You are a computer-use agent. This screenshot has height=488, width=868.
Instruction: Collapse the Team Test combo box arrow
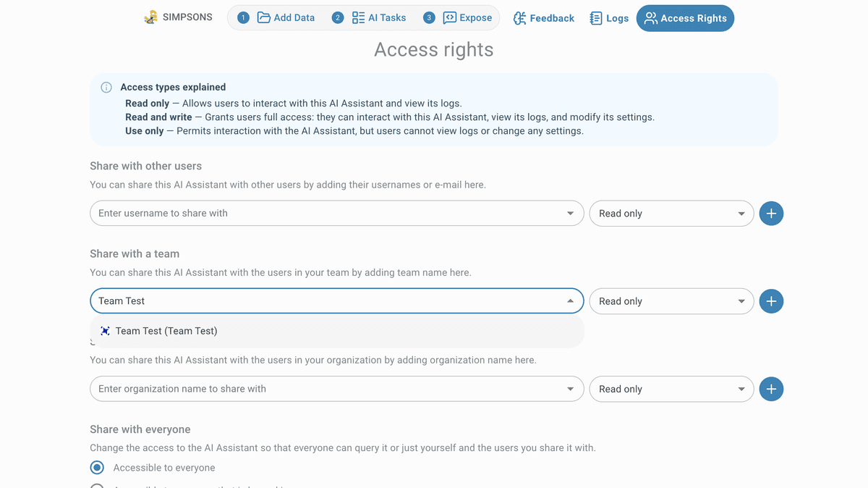click(x=570, y=301)
